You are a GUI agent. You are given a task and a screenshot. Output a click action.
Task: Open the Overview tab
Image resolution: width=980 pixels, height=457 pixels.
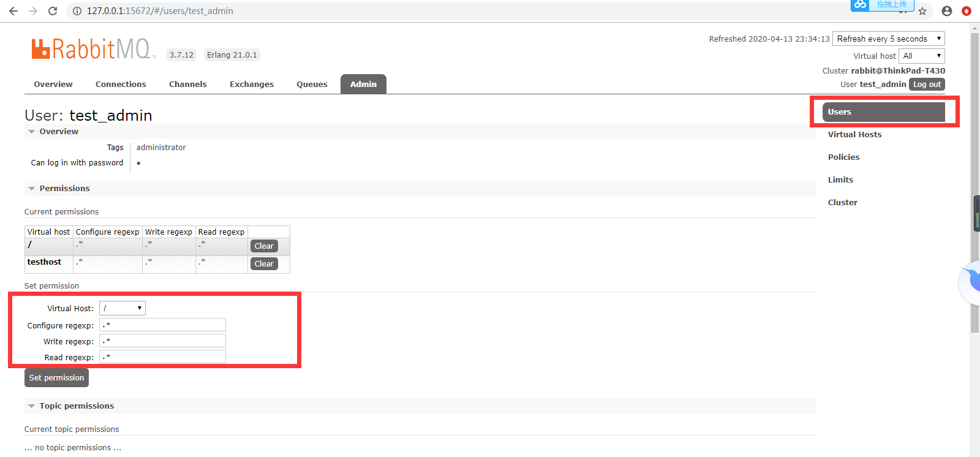53,85
